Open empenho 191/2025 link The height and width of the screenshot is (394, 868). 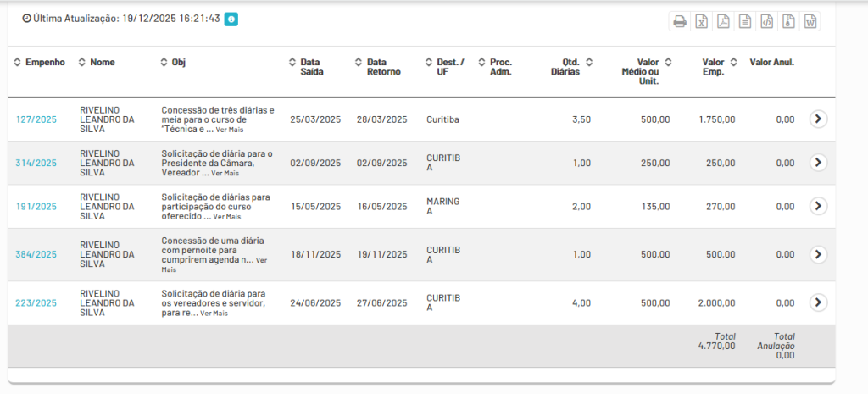coord(36,206)
